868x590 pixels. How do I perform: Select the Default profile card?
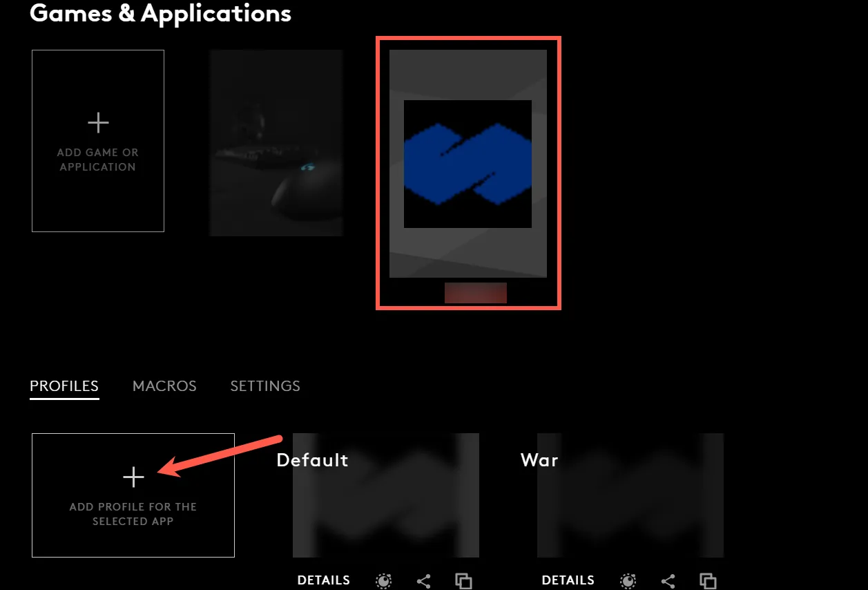coord(386,495)
